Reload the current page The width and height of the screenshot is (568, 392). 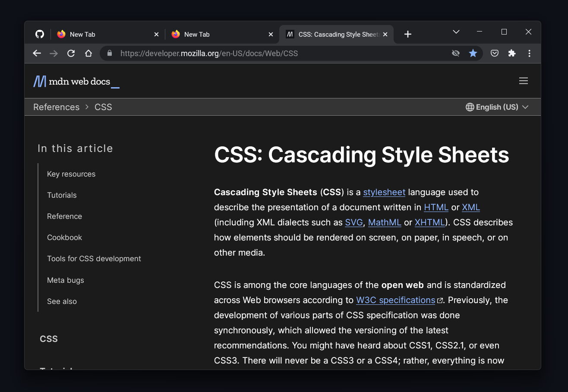tap(71, 53)
